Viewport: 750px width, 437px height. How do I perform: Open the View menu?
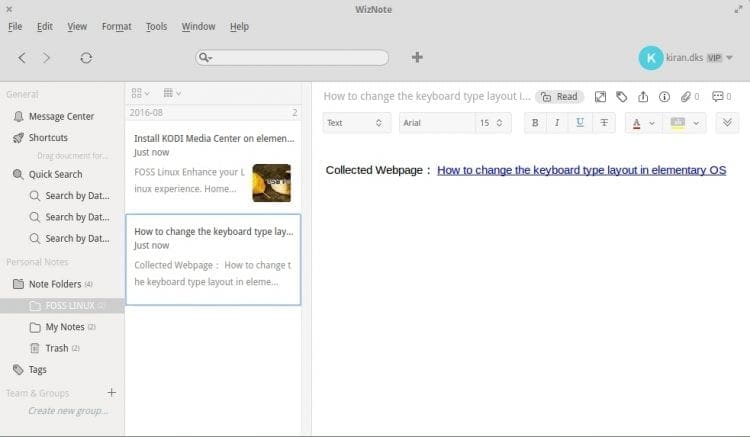[77, 26]
